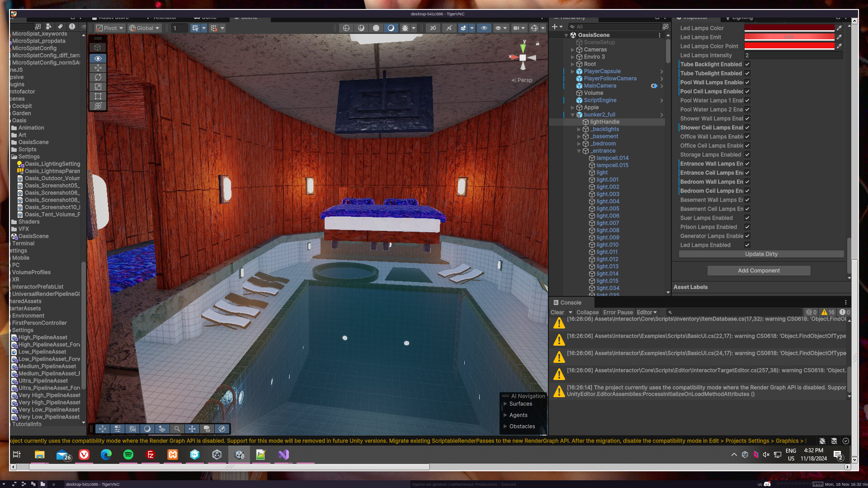Select the Move tool in scene toolbar
The image size is (868, 488).
tap(98, 68)
